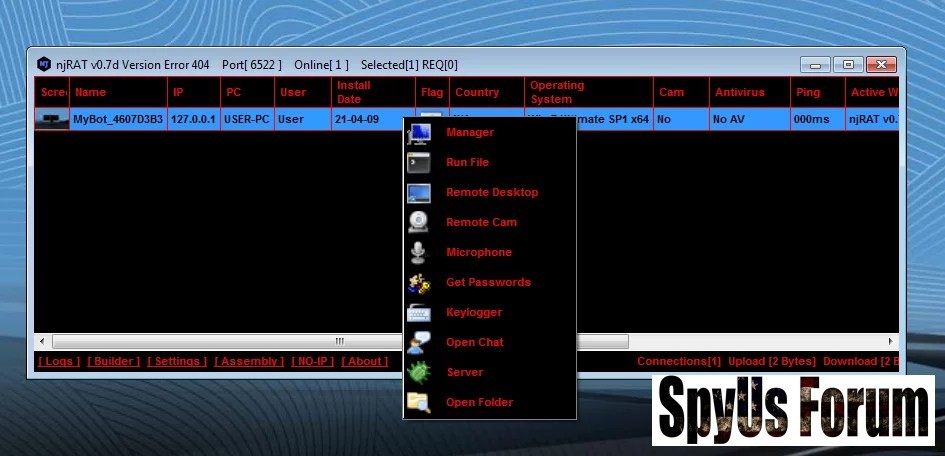
Task: Show the [About] information link
Action: [x=364, y=361]
